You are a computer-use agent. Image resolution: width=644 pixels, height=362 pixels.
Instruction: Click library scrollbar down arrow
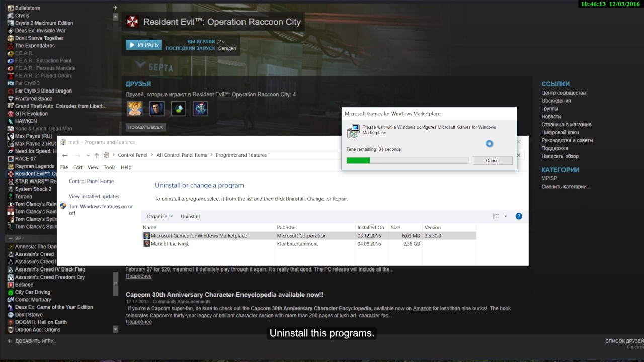(115, 329)
